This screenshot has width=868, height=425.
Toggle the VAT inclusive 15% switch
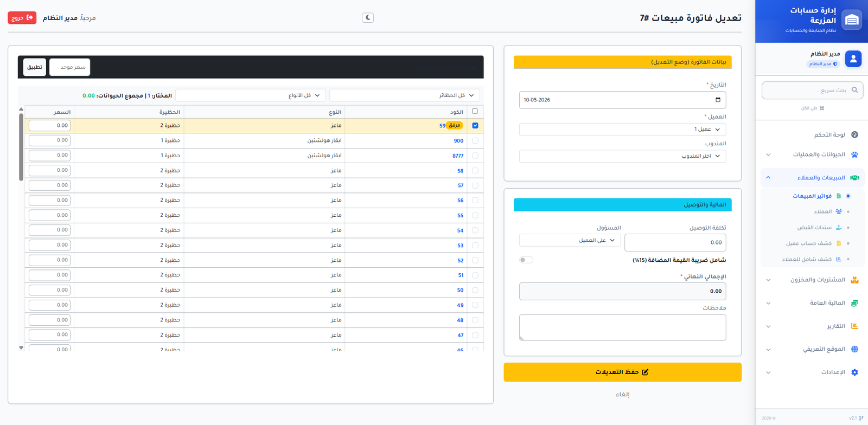(526, 260)
